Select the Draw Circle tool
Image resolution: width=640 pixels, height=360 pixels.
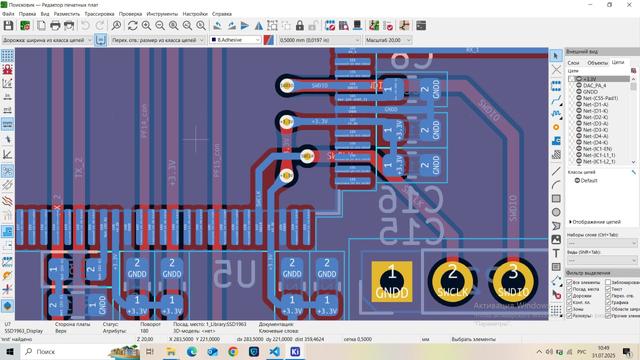click(x=556, y=212)
